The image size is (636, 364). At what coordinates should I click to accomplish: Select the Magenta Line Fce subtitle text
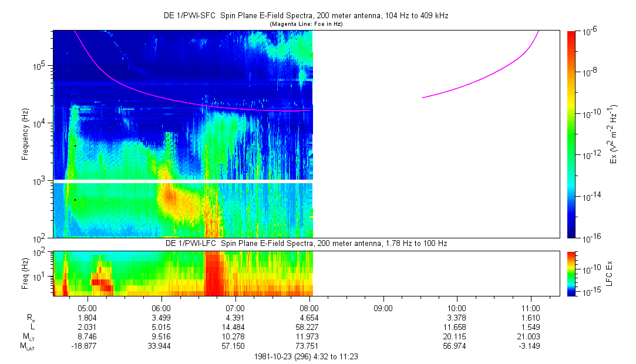coord(305,24)
